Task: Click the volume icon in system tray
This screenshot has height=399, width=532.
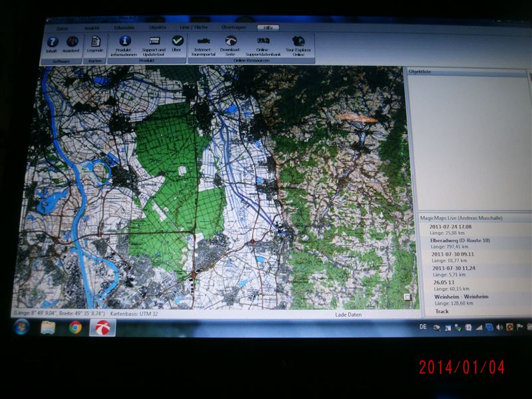Action: click(x=499, y=327)
